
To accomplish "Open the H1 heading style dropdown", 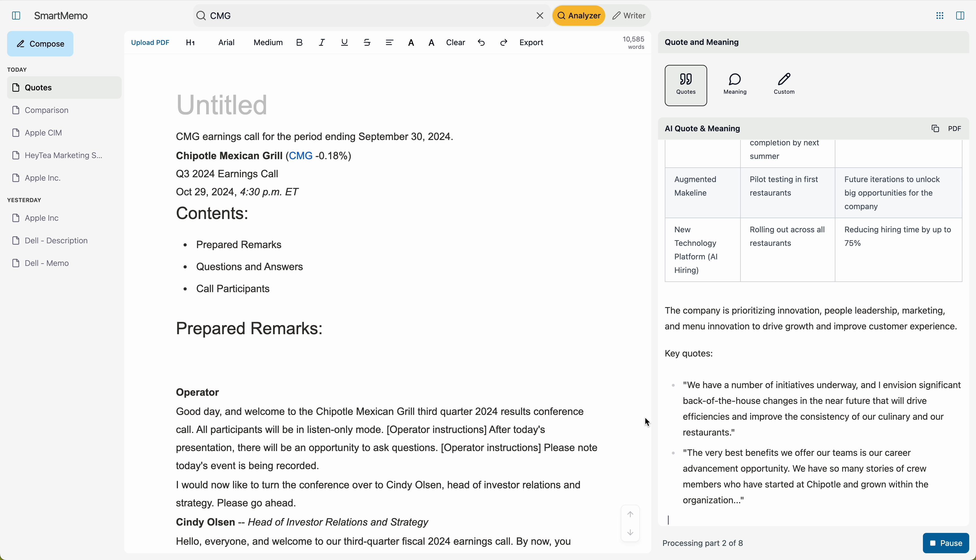I will (x=190, y=43).
